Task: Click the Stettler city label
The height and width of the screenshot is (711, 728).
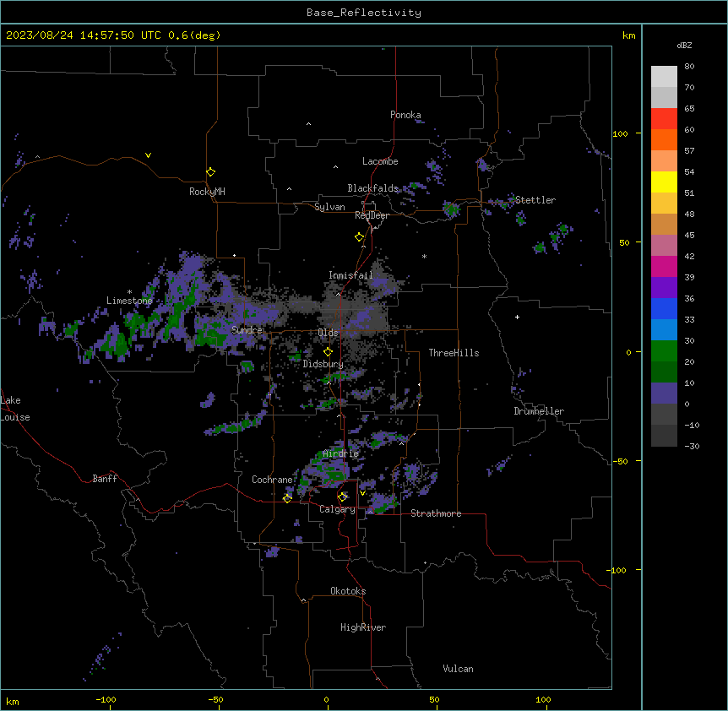Action: tap(535, 200)
